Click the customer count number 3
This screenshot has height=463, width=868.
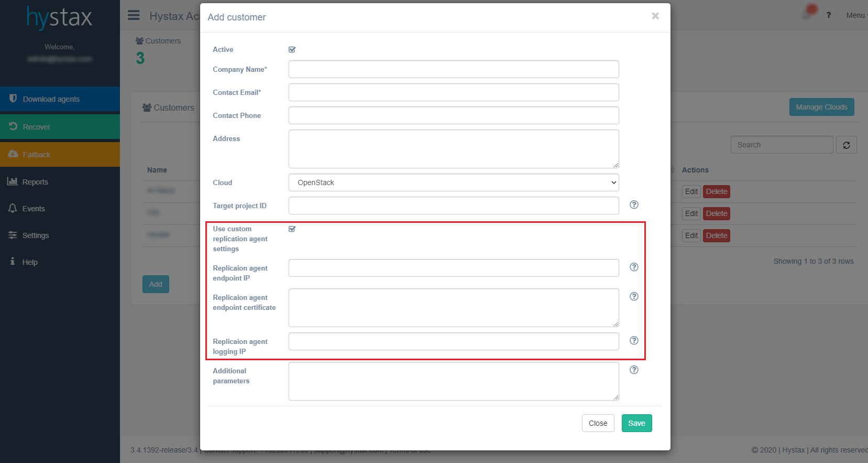click(140, 58)
